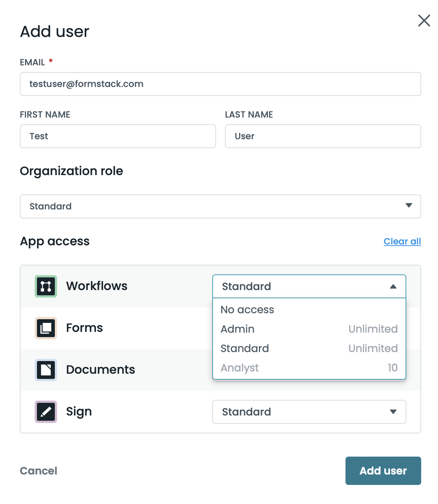438x504 pixels.
Task: Expand the Sign access dropdown
Action: [309, 412]
